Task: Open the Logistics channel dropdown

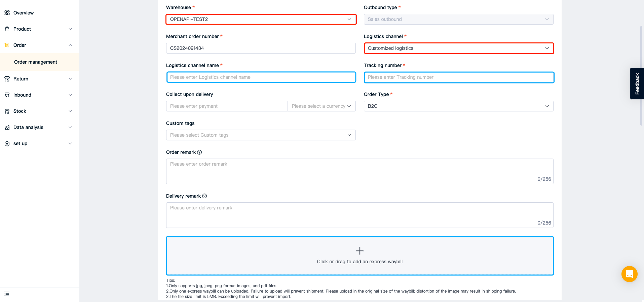Action: (459, 48)
